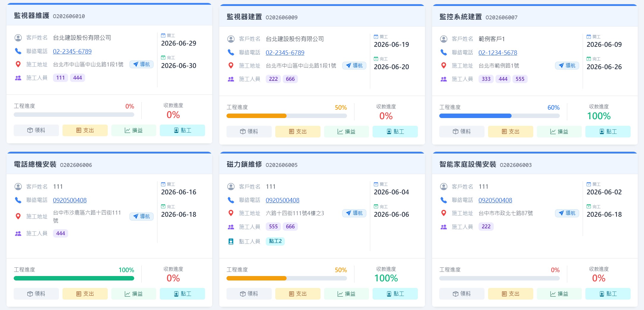Click the location pin icon on 監視器維護

[18, 64]
